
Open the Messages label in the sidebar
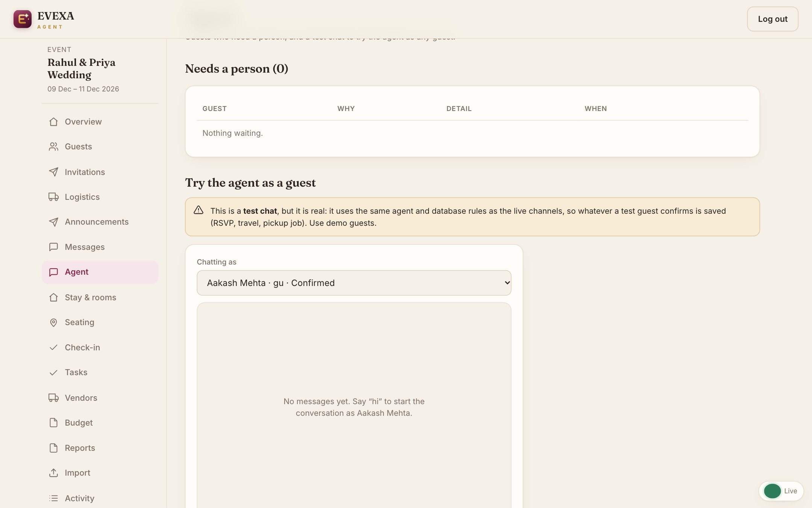click(85, 247)
